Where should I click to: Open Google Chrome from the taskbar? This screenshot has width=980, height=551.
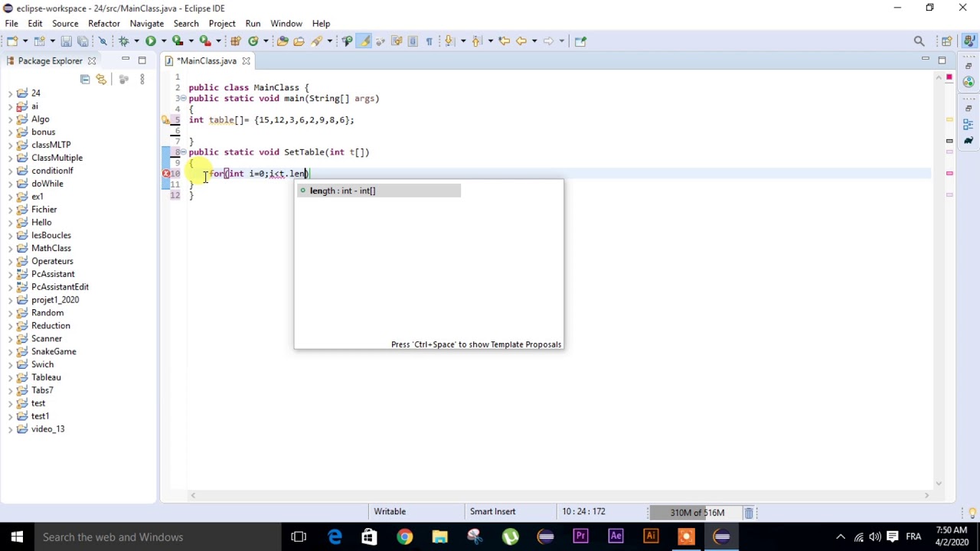point(405,537)
